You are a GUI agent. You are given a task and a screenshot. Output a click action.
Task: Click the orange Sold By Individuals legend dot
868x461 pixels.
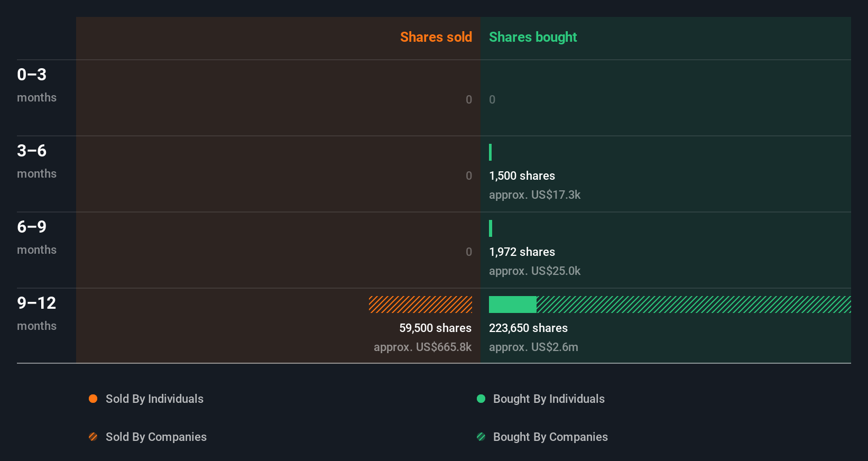tap(93, 399)
